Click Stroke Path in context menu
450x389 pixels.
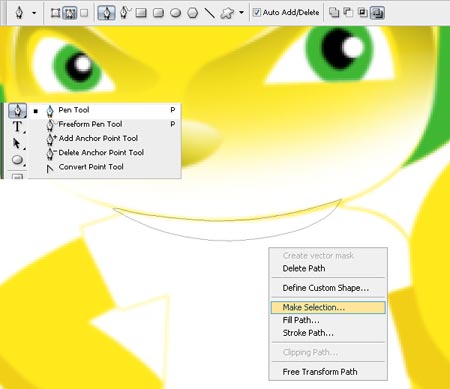(x=328, y=333)
